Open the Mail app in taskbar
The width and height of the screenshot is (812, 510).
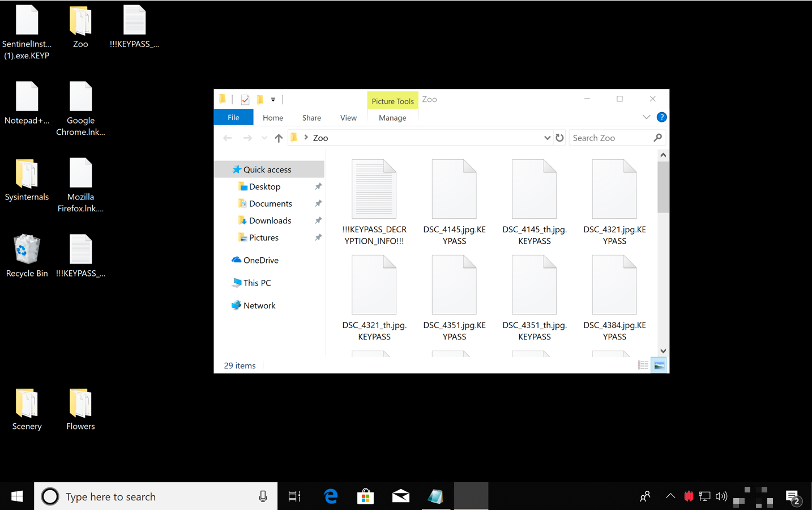coord(401,496)
